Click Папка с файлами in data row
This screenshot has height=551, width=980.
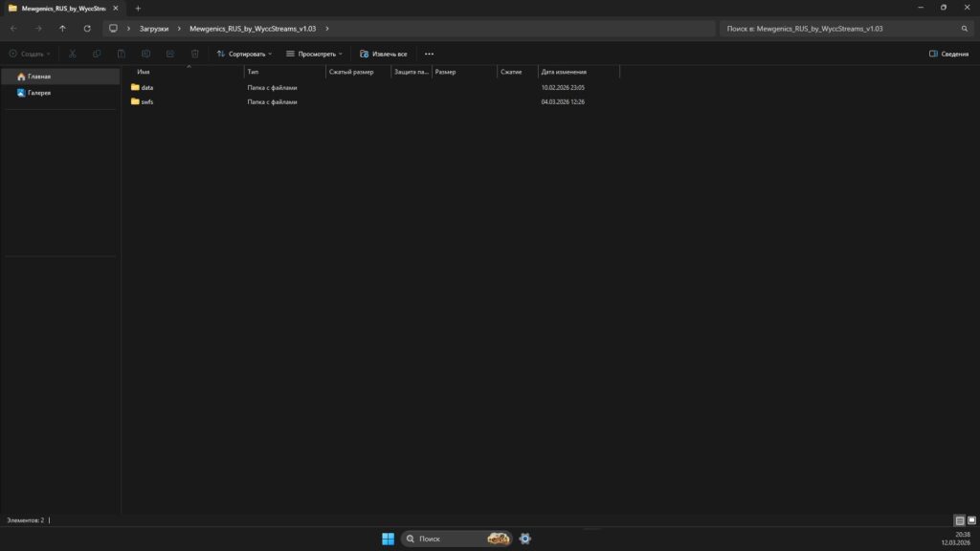pyautogui.click(x=272, y=87)
